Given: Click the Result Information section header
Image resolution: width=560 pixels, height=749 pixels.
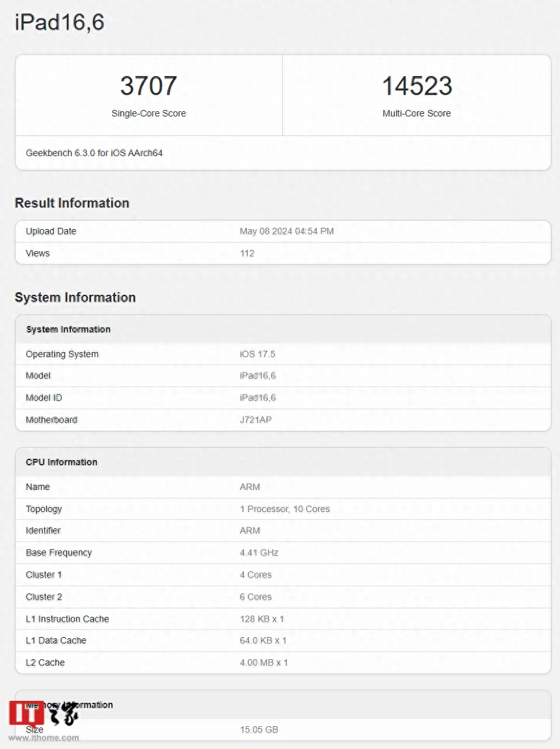Looking at the screenshot, I should click(72, 202).
